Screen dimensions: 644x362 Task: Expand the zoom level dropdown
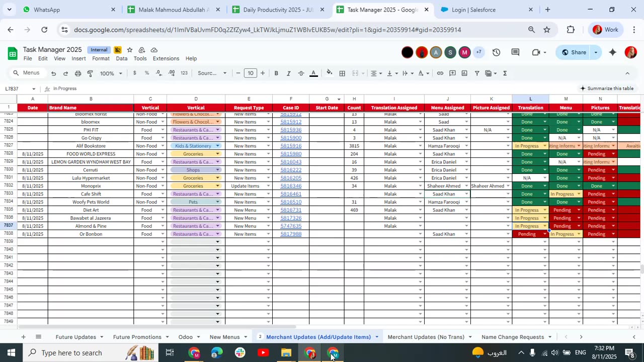111,73
